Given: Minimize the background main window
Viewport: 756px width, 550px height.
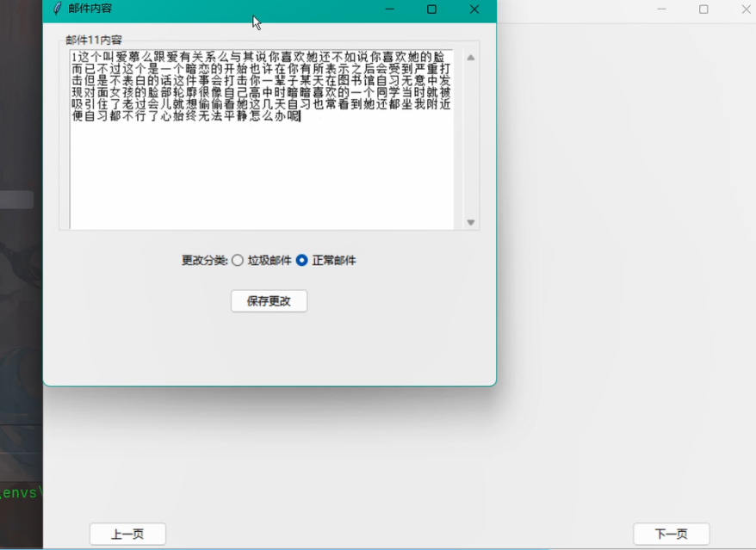Looking at the screenshot, I should pos(661,9).
